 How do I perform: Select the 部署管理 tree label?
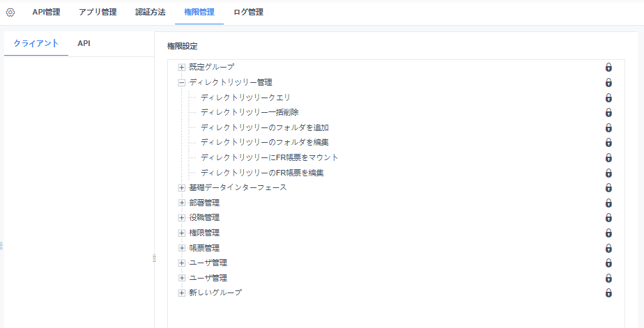pos(204,203)
